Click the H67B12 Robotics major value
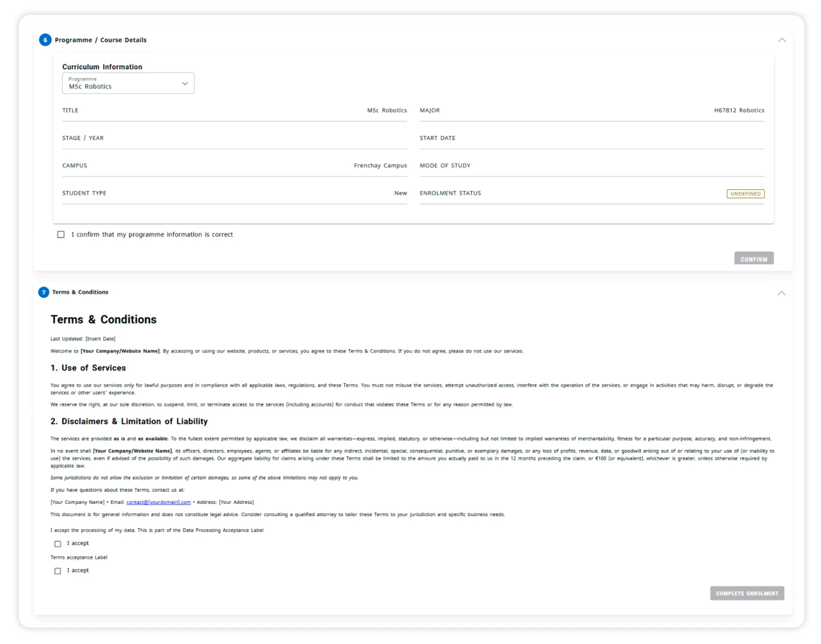This screenshot has width=821, height=644. 739,110
